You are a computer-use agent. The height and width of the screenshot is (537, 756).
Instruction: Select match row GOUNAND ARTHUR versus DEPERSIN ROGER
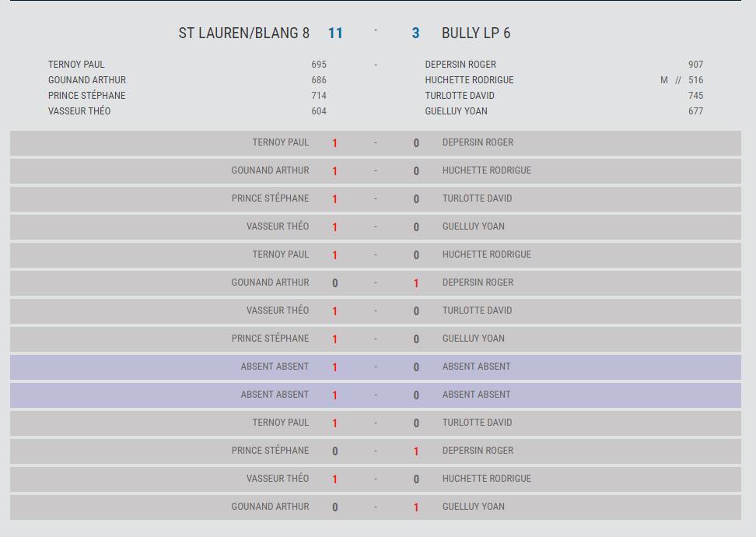point(375,283)
